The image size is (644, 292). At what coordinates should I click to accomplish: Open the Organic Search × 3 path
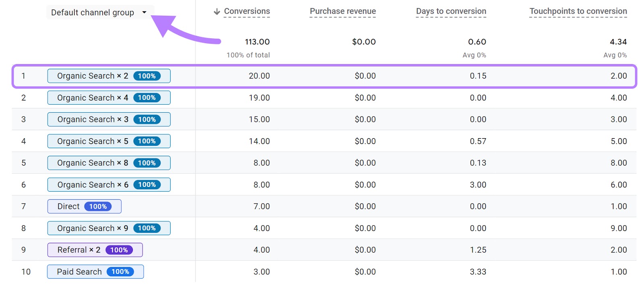[92, 119]
